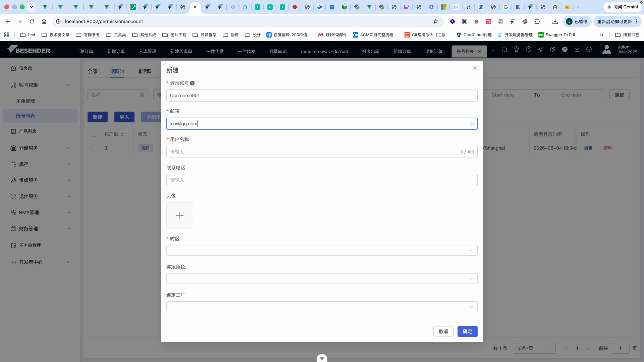This screenshot has width=644, height=362.
Task: Expand the 仓储服务 sidebar menu
Action: point(40,148)
